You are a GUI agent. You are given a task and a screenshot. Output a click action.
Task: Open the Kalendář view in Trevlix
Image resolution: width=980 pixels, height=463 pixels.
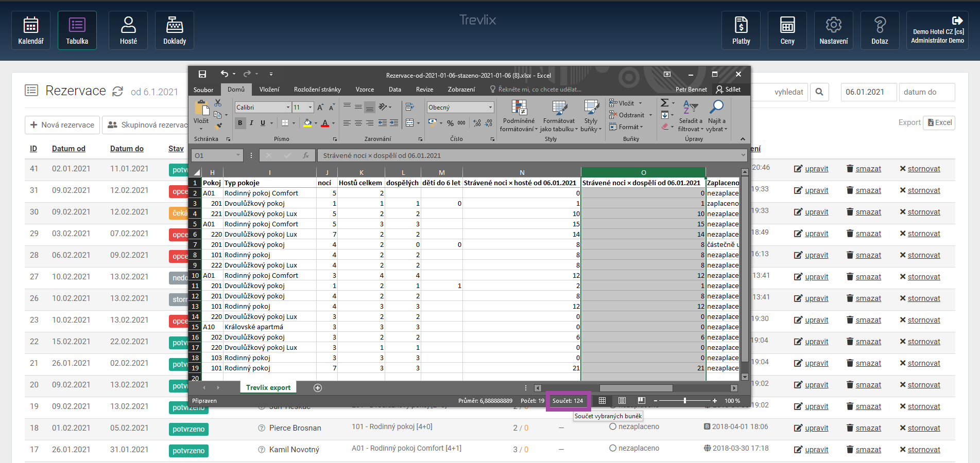(x=31, y=30)
